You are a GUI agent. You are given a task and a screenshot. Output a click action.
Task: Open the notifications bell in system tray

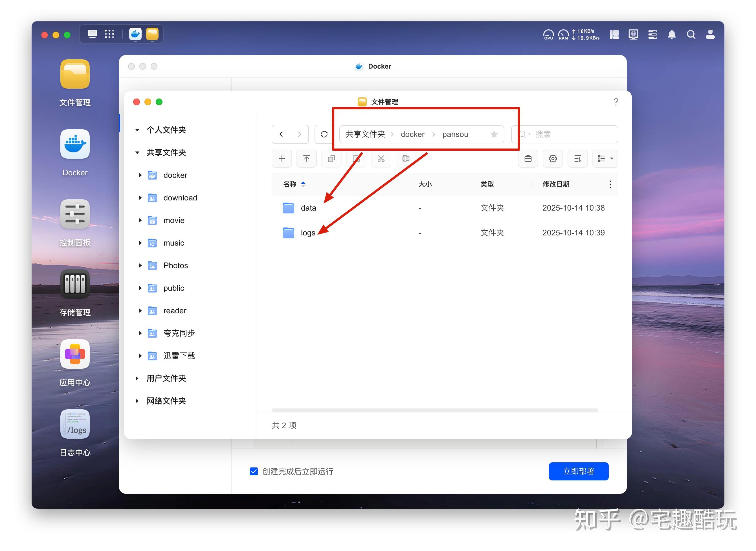672,34
